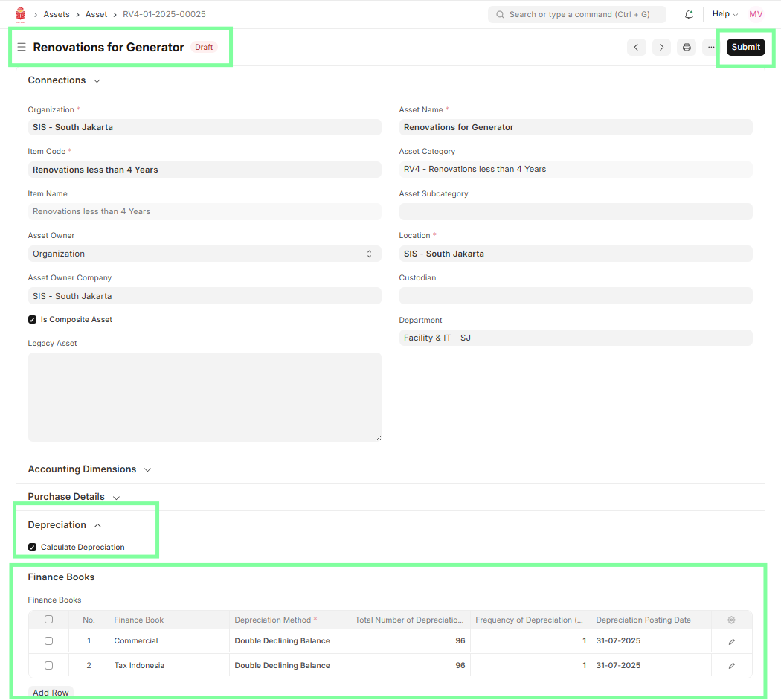Open Finance Books table settings gear

click(x=731, y=620)
